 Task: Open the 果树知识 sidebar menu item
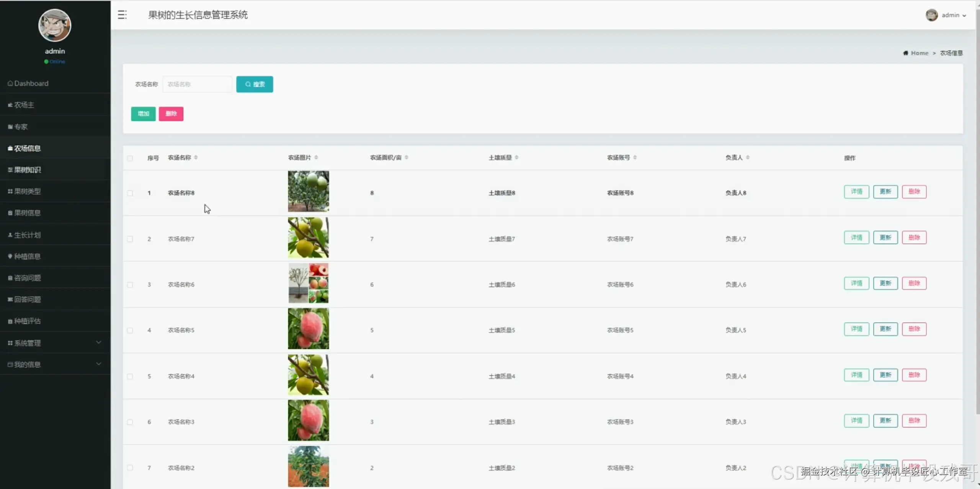click(x=28, y=170)
